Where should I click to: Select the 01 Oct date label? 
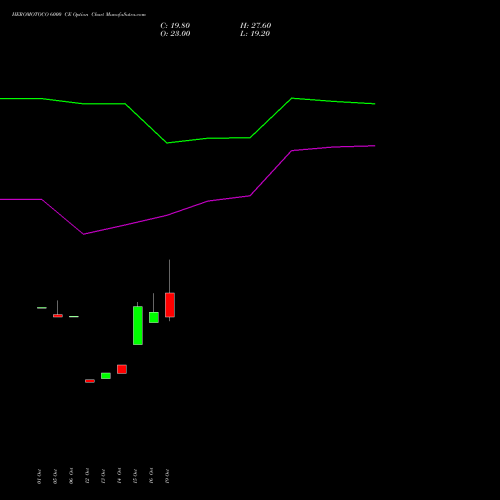39,476
